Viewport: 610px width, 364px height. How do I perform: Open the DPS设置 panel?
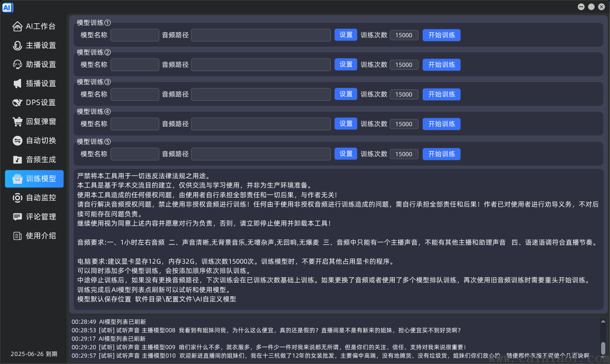(34, 102)
